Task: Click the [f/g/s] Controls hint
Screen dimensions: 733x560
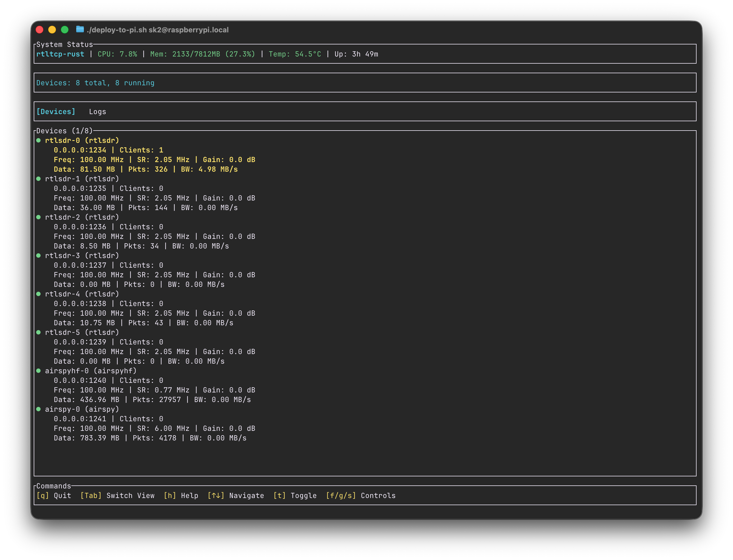Action: (360, 496)
